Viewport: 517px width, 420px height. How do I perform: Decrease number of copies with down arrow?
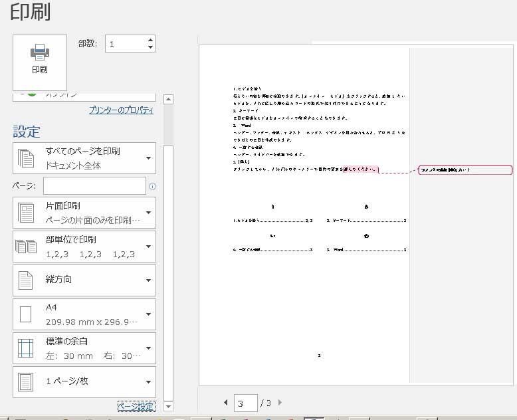click(x=150, y=48)
